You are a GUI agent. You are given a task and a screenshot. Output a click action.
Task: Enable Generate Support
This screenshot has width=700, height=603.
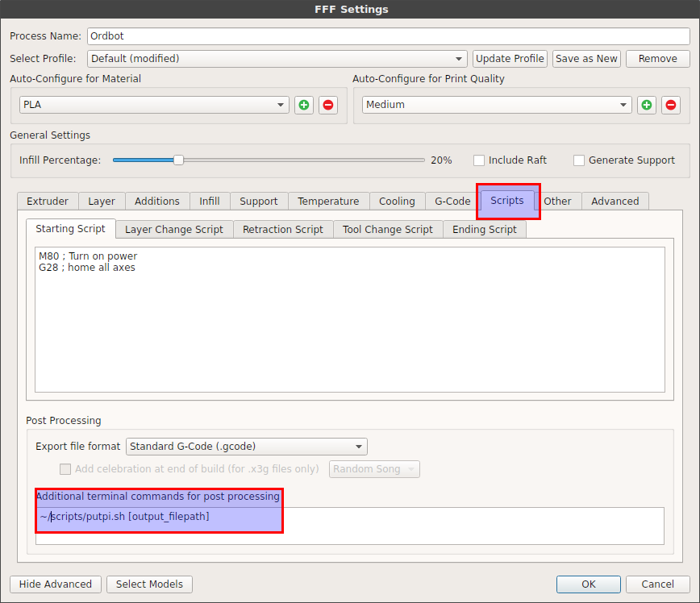click(579, 160)
